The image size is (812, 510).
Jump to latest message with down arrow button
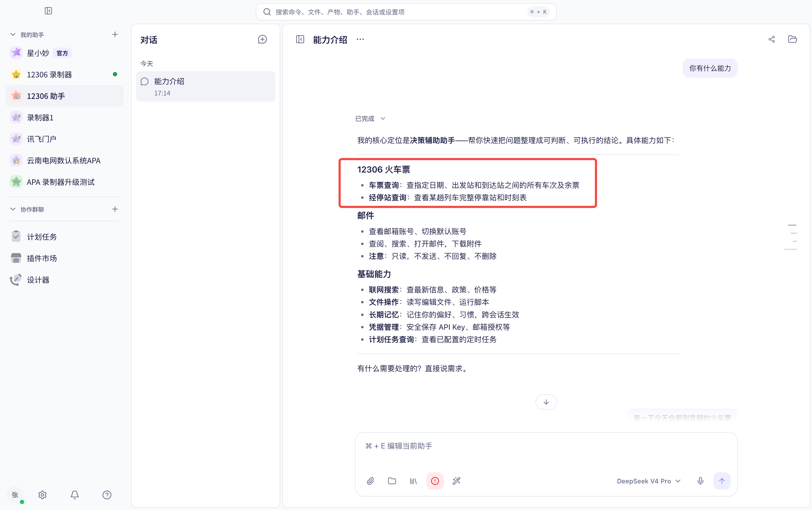[546, 402]
